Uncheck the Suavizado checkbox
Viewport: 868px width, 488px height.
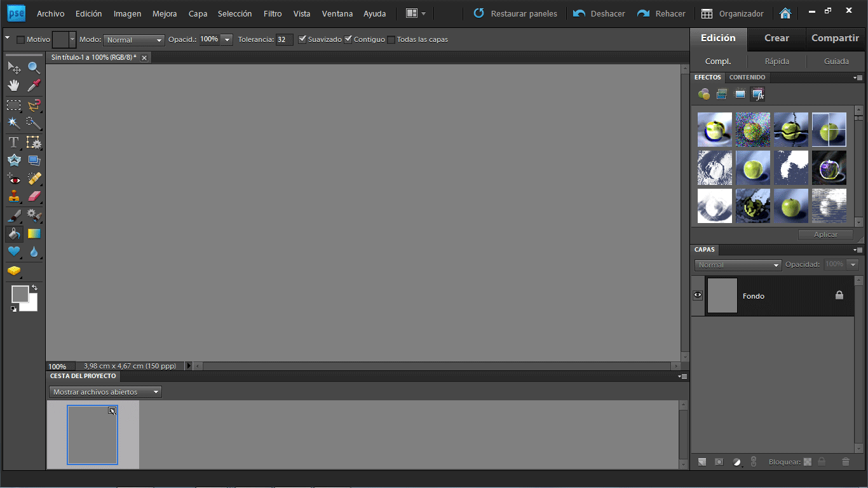click(302, 39)
